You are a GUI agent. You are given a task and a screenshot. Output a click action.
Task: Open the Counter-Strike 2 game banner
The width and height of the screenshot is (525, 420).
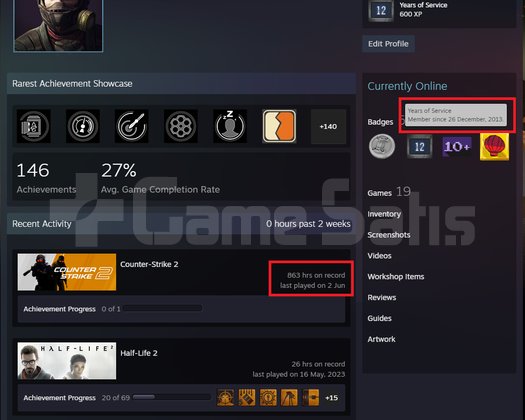point(67,272)
